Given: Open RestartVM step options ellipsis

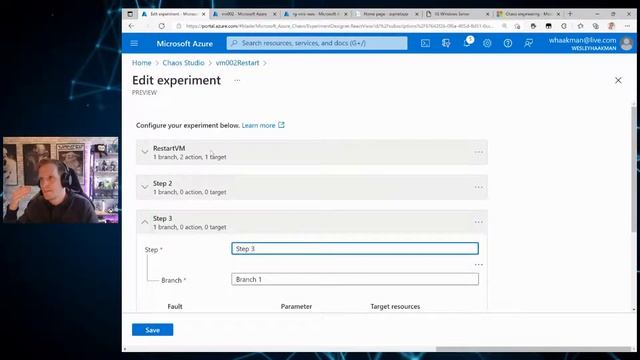Looking at the screenshot, I should coord(479,152).
